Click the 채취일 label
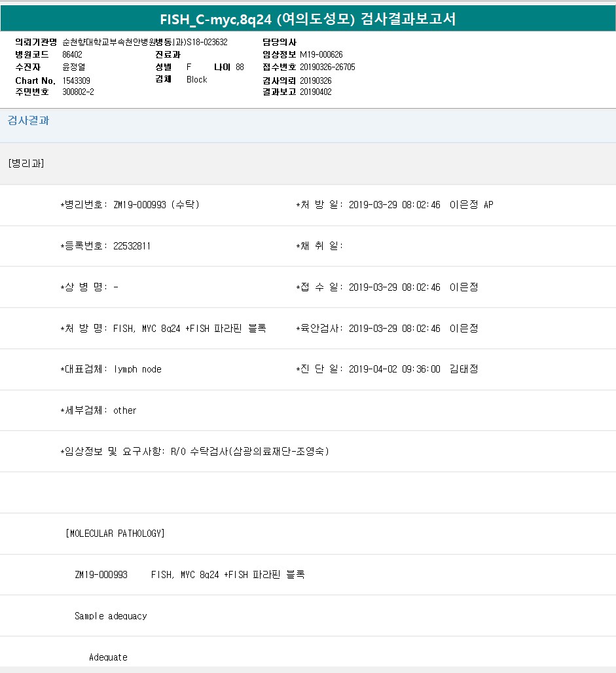Viewport: 616px width, 673px height. [320, 246]
